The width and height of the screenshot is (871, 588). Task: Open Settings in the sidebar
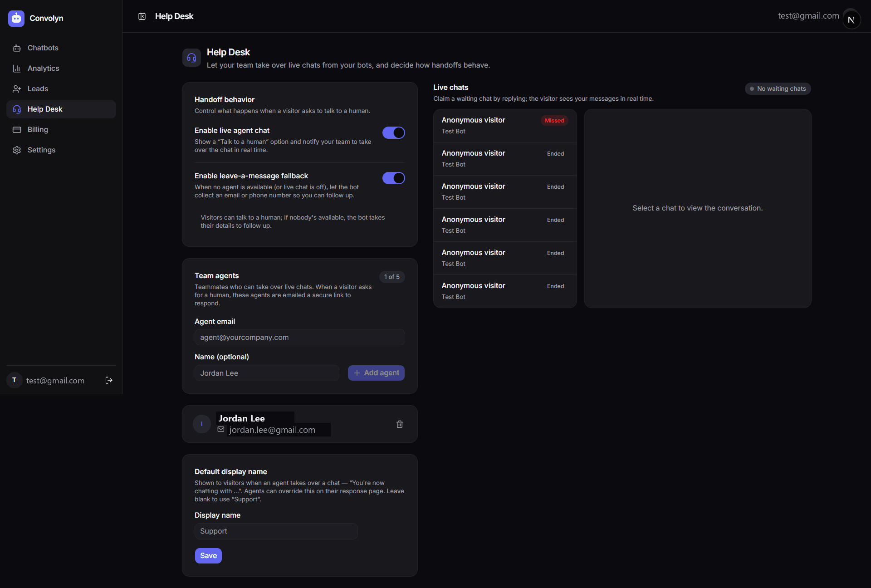click(x=61, y=150)
